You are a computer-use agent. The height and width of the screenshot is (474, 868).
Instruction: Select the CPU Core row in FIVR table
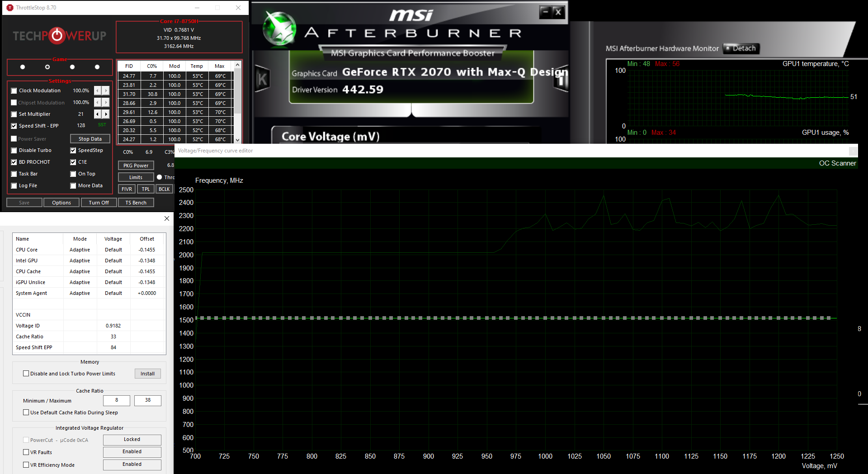89,250
